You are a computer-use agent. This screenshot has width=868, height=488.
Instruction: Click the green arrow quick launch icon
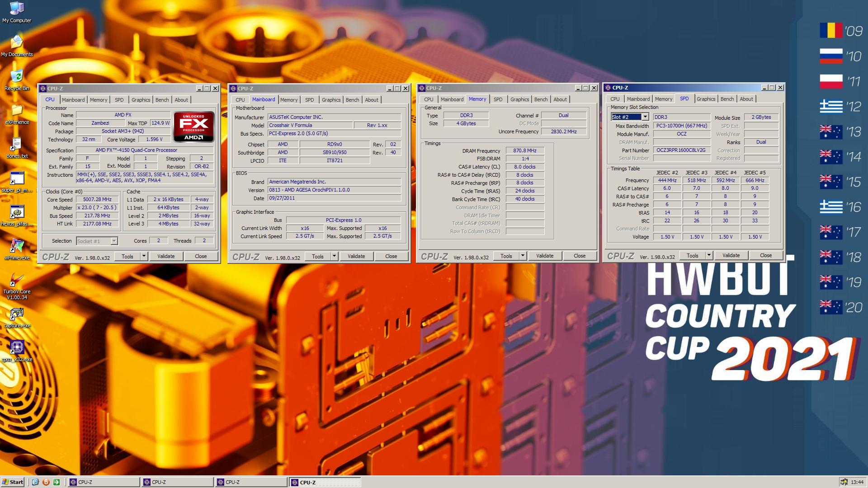57,482
